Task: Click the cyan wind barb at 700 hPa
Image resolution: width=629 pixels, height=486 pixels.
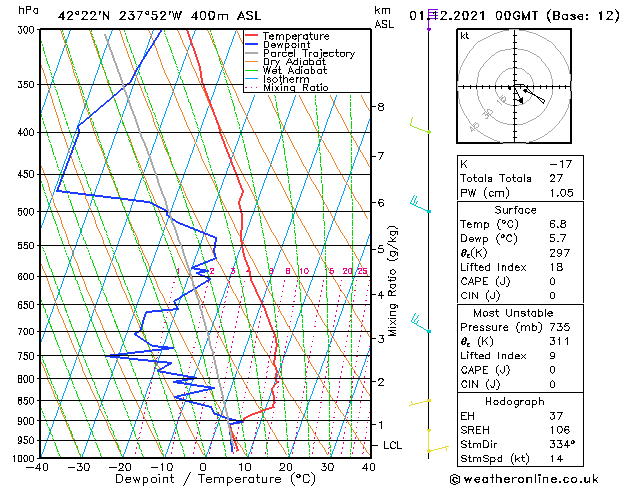Action: [x=420, y=324]
